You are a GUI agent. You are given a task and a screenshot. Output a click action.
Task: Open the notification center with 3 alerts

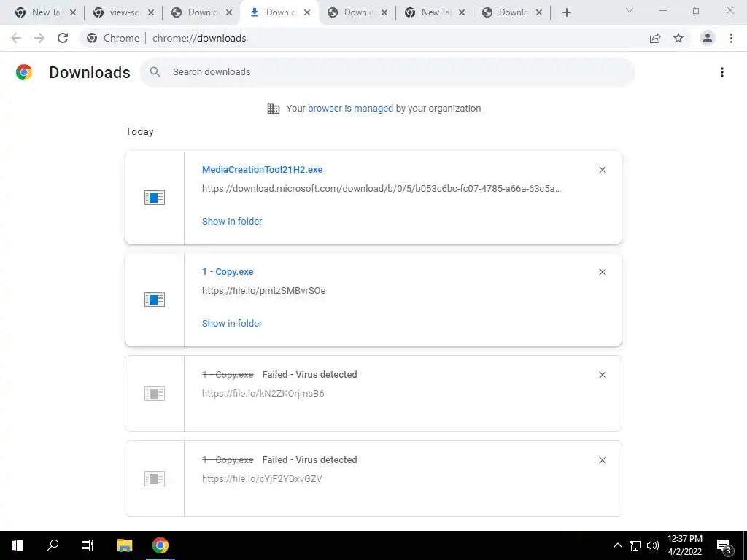pos(724,546)
